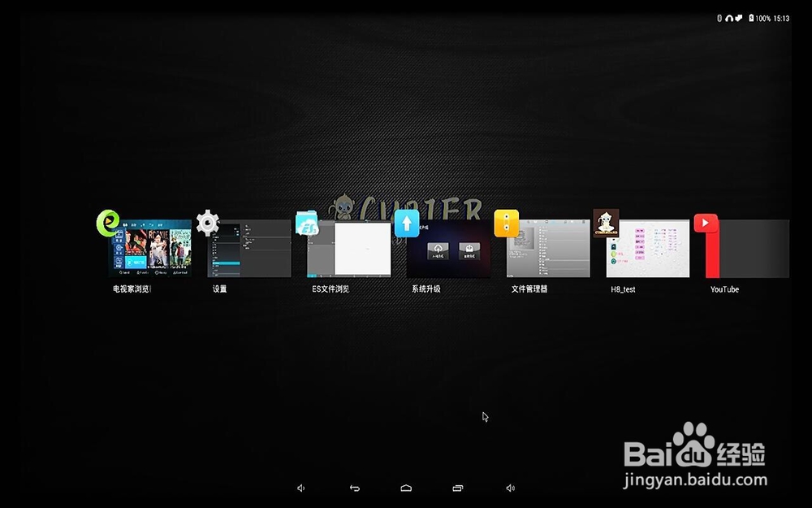Open the H8_test preview thumbnail
The width and height of the screenshot is (812, 508).
[648, 248]
